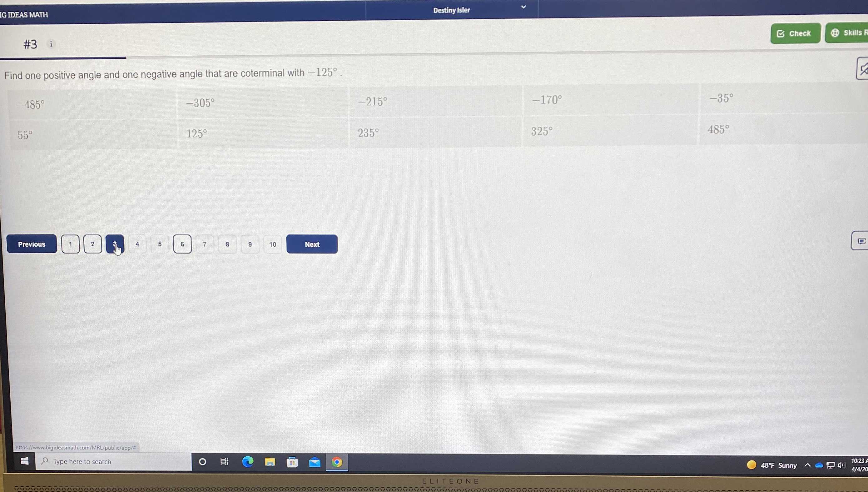The image size is (868, 492).
Task: Click Previous to go back
Action: pyautogui.click(x=32, y=243)
